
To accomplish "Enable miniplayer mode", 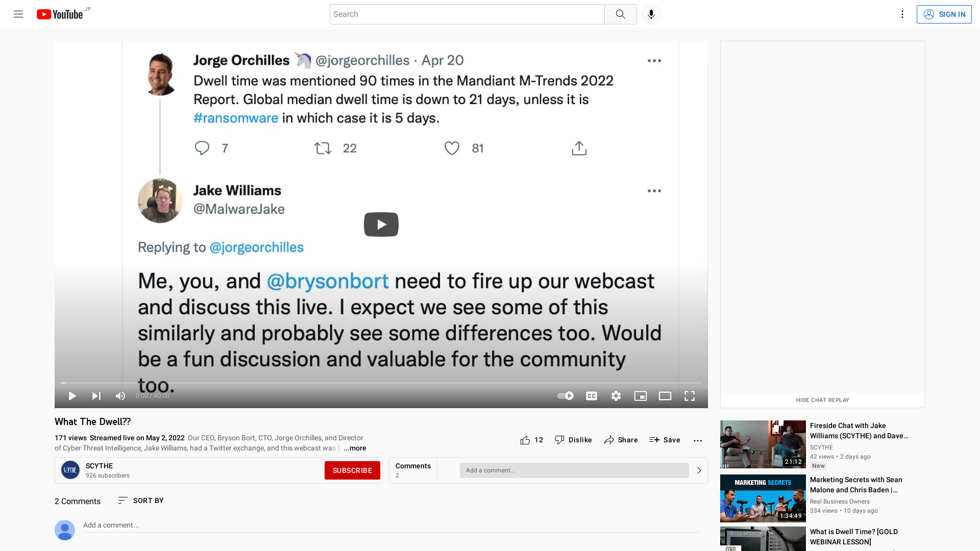I will click(641, 396).
